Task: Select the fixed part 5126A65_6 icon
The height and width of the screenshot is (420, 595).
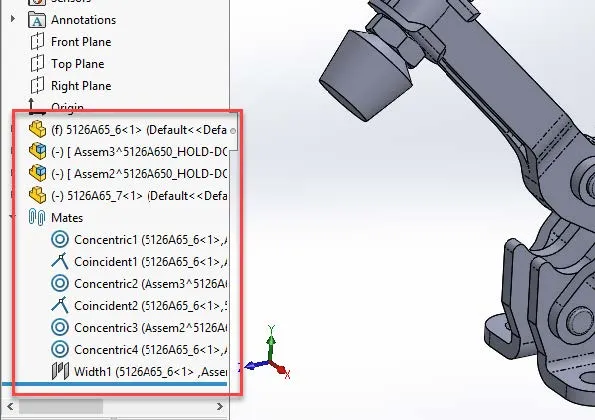Action: pos(37,129)
